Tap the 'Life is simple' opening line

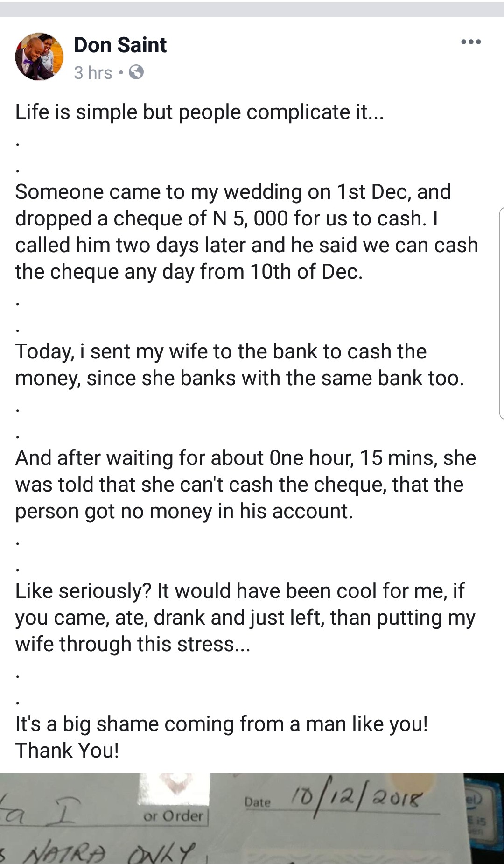[x=199, y=112]
